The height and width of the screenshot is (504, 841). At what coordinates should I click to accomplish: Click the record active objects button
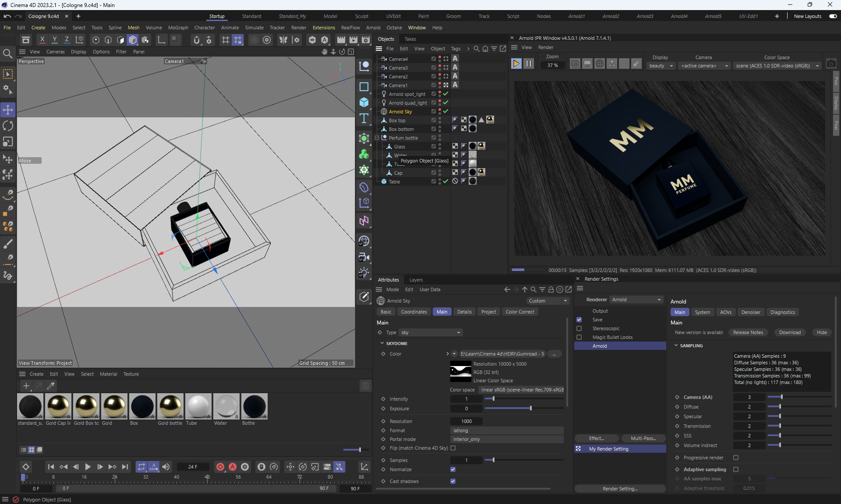click(220, 467)
